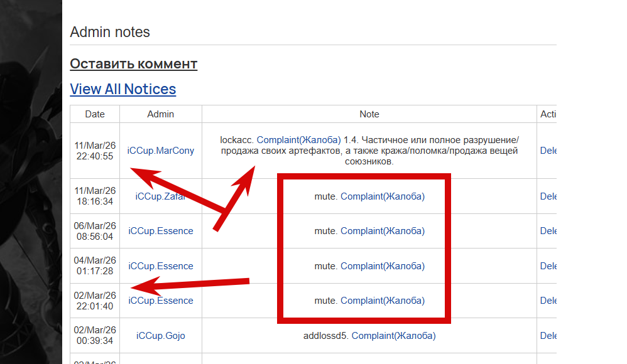Open Complaint link in 04/Mar/26 mute row
The image size is (627, 364).
(383, 266)
